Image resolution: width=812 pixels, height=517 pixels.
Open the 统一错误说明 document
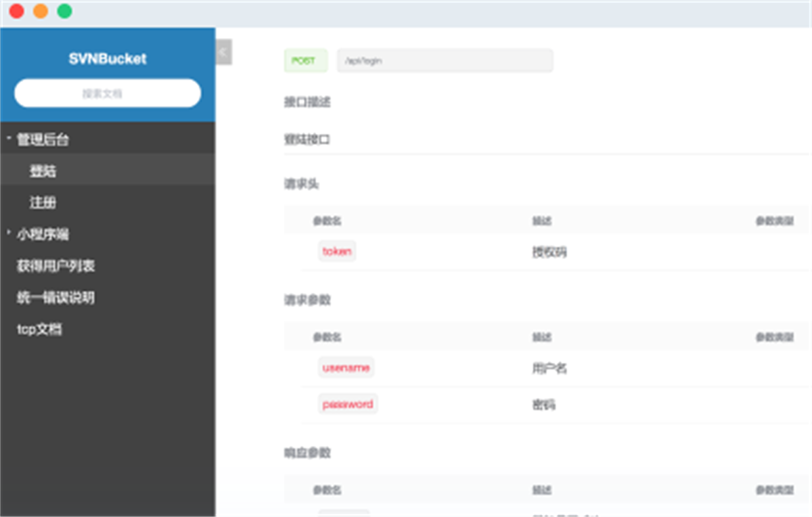point(55,298)
